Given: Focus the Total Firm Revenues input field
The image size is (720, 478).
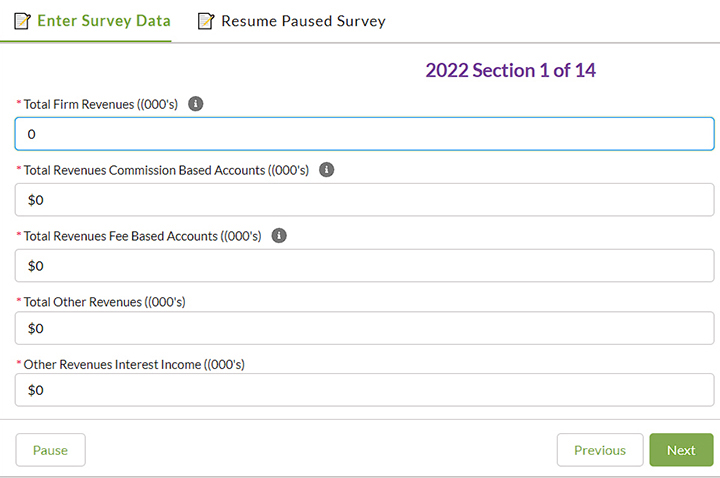Looking at the screenshot, I should (364, 134).
